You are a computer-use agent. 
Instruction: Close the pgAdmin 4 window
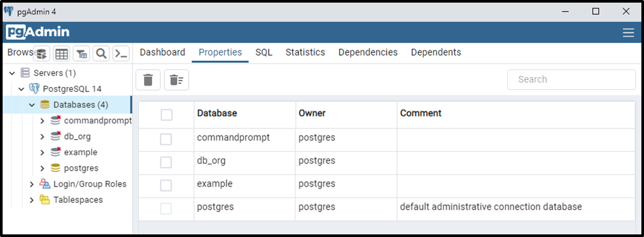pyautogui.click(x=626, y=12)
